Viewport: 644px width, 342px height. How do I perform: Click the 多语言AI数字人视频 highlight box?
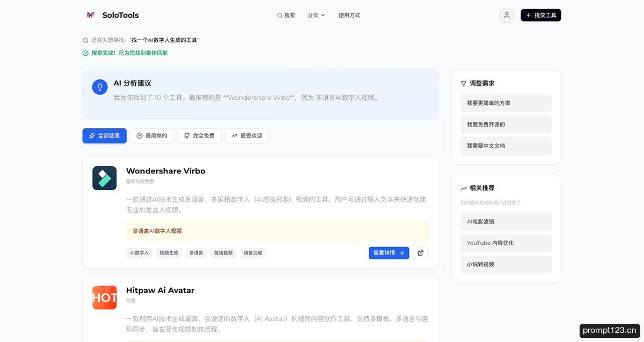tap(277, 231)
